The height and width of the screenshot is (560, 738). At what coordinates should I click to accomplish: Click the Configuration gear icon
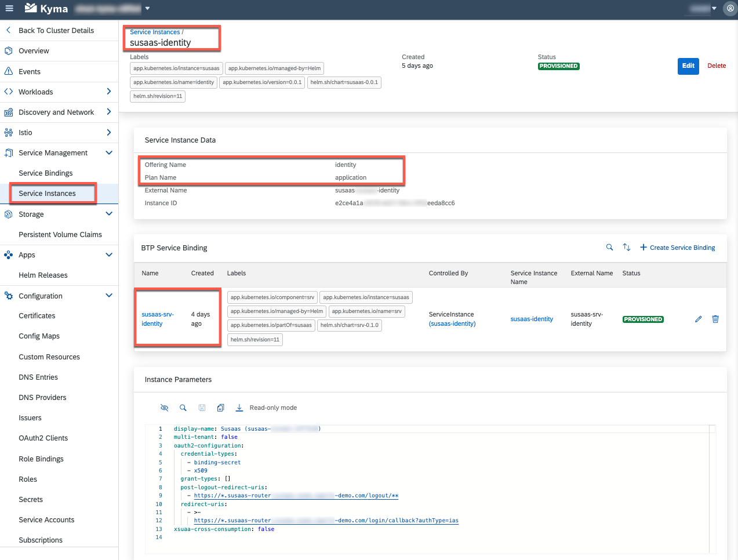coord(8,296)
